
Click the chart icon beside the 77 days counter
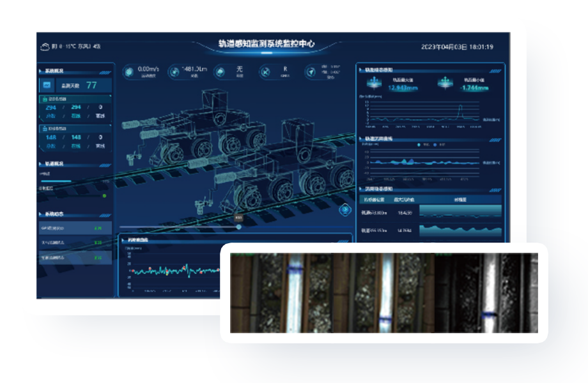[47, 86]
